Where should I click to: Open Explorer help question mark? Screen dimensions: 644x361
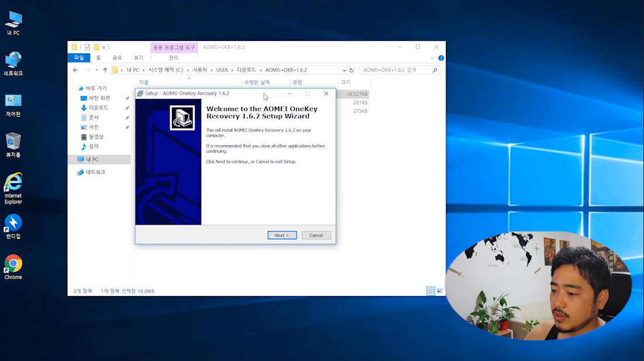[x=441, y=58]
